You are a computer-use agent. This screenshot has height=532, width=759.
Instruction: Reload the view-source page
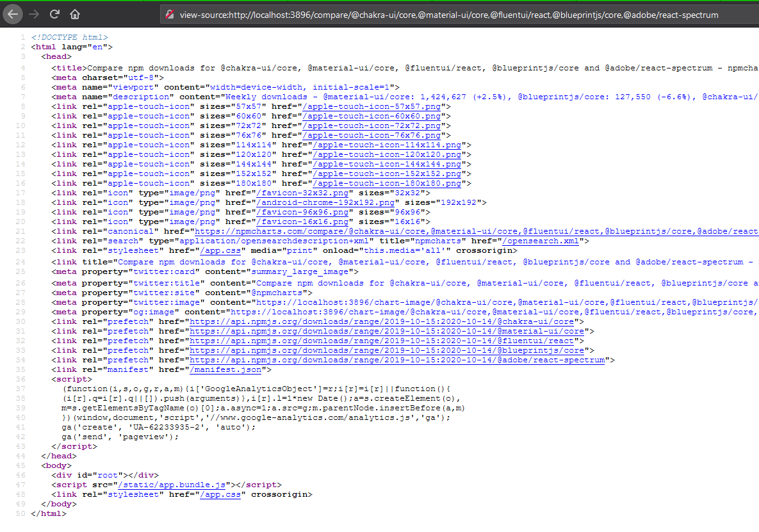tap(54, 14)
